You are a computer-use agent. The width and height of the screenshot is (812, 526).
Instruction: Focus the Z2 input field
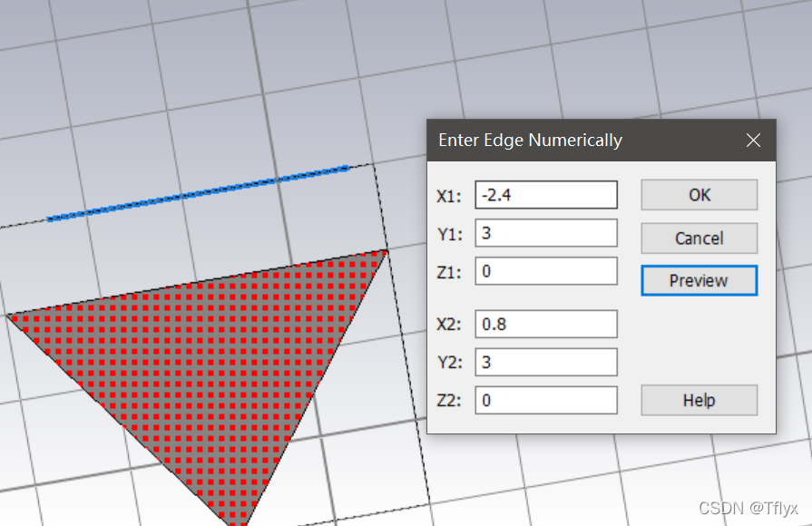pyautogui.click(x=546, y=400)
